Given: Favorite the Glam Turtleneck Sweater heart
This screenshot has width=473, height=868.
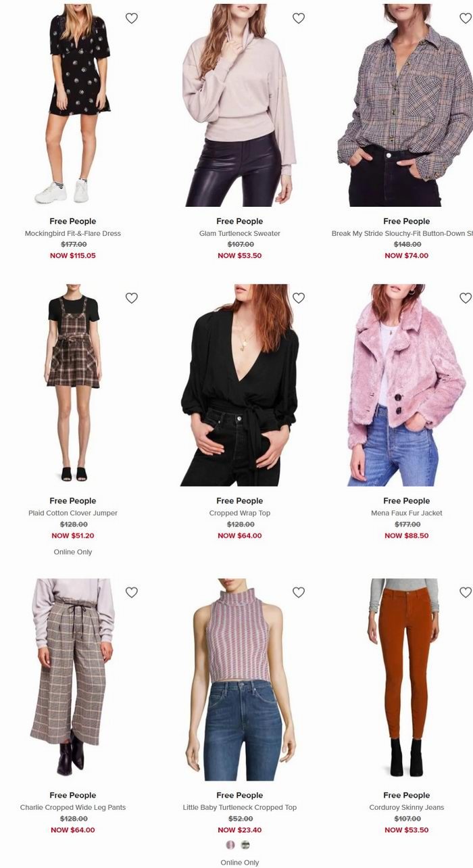Looking at the screenshot, I should click(299, 18).
